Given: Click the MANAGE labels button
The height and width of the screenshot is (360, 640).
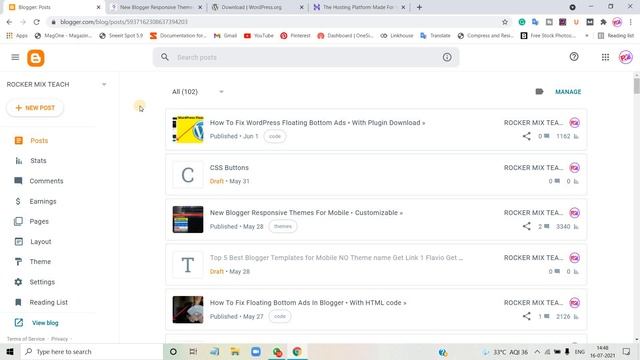Looking at the screenshot, I should [x=568, y=92].
